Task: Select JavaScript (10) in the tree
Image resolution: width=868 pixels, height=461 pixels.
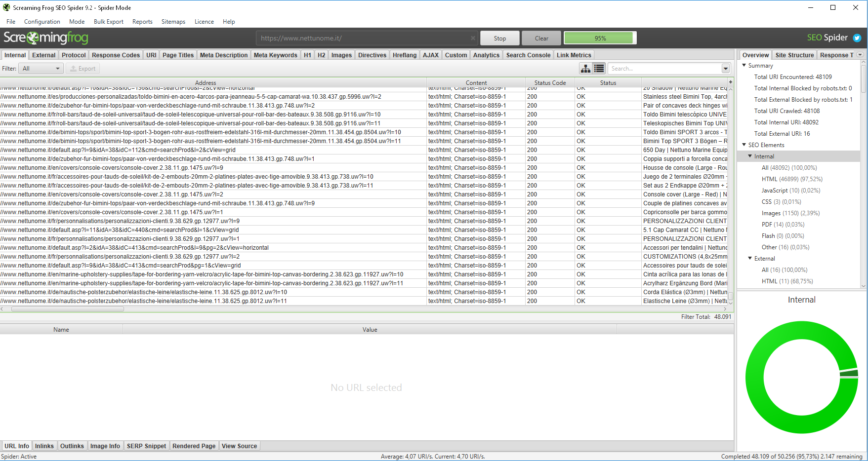Action: point(790,191)
